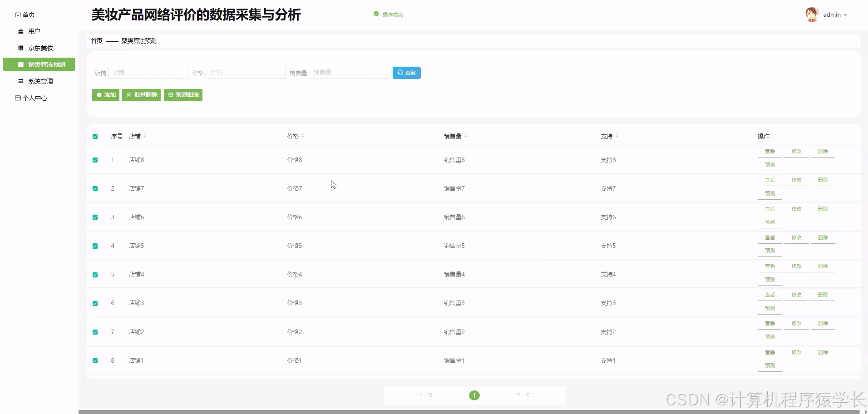This screenshot has width=868, height=414.
Task: Select page 1 in pagination
Action: point(474,395)
